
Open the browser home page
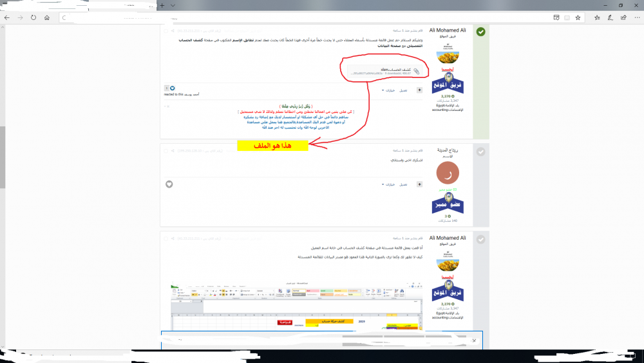coord(47,17)
